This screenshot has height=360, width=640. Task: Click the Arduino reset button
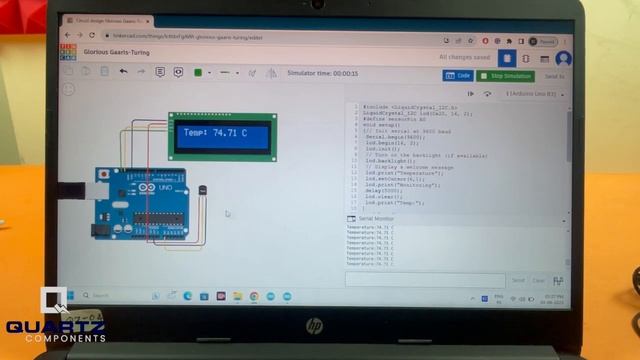click(x=104, y=174)
